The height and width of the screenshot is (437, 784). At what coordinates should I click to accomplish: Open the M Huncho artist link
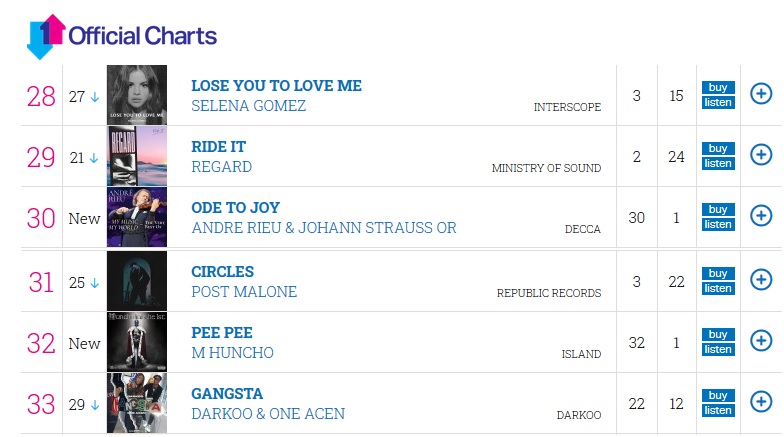pyautogui.click(x=232, y=353)
